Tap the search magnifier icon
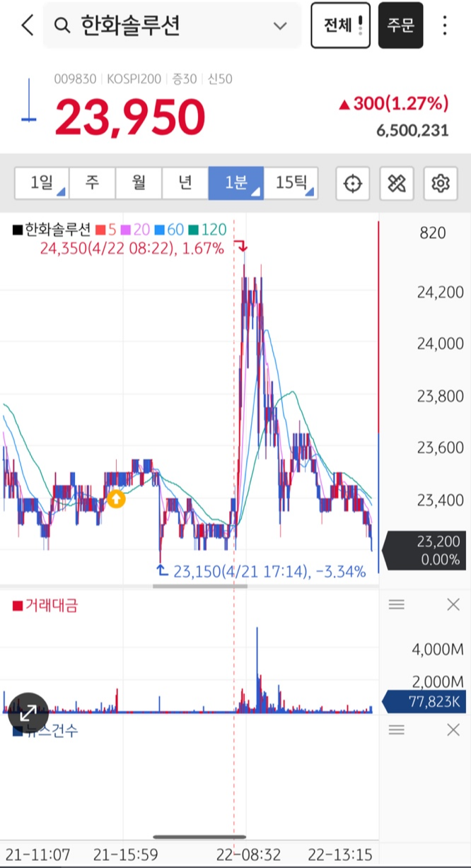The height and width of the screenshot is (868, 471). tap(62, 25)
